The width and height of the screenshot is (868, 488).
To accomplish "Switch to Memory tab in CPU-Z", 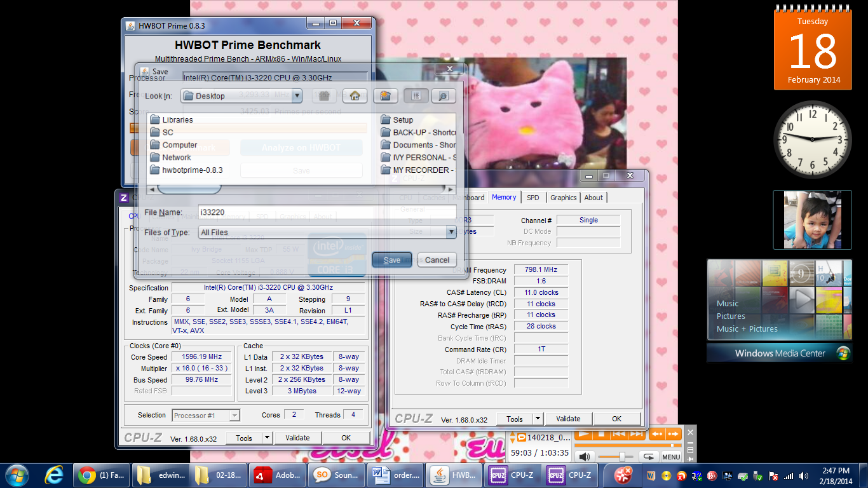I will coord(504,197).
